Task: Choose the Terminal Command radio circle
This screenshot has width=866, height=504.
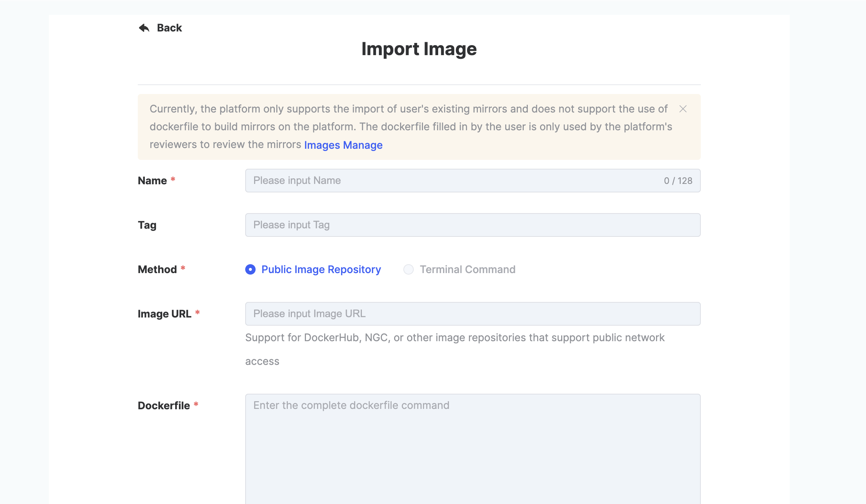Action: [x=409, y=269]
